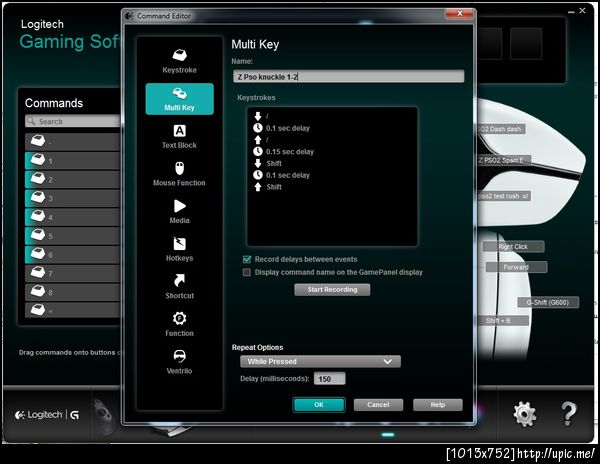
Task: Open the While Pressed repeat options dropdown
Action: coord(320,361)
